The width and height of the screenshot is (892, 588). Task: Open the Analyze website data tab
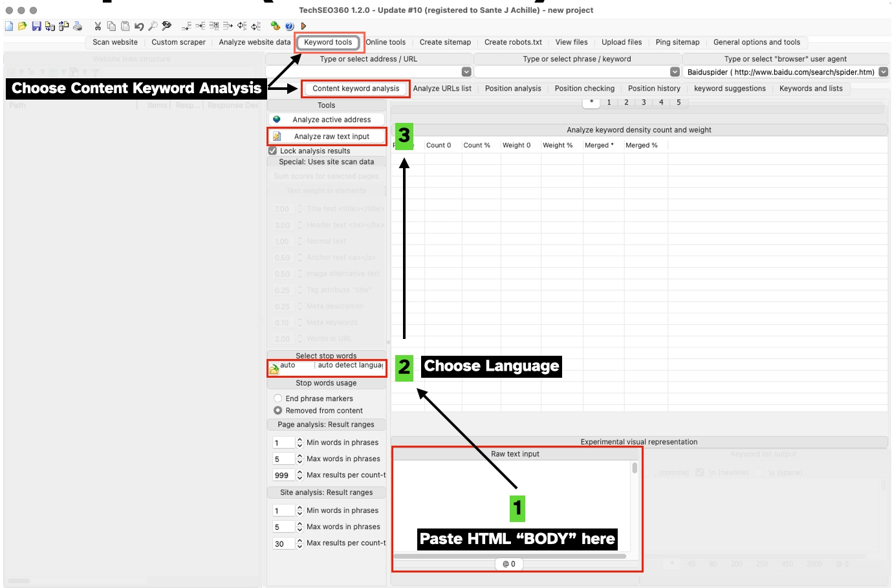point(255,42)
